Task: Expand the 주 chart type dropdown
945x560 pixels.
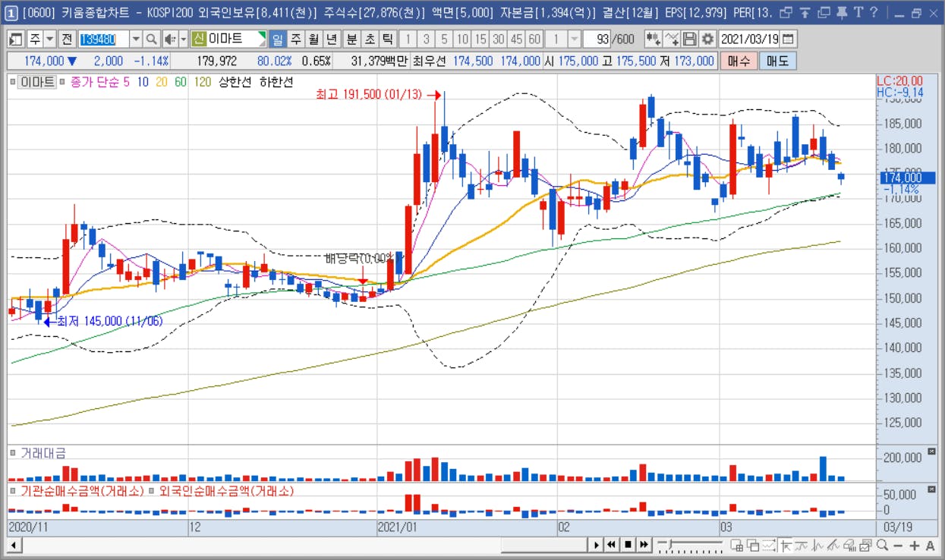Action: click(x=50, y=39)
